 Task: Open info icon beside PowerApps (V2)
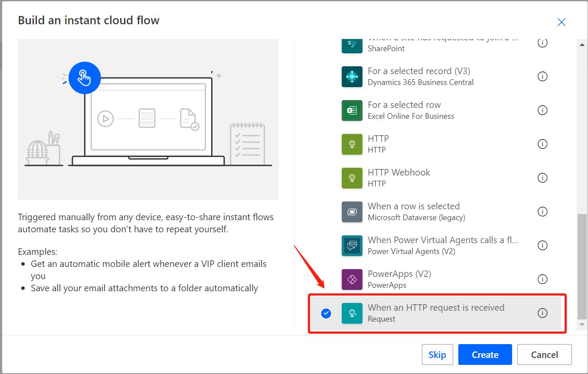pyautogui.click(x=542, y=279)
